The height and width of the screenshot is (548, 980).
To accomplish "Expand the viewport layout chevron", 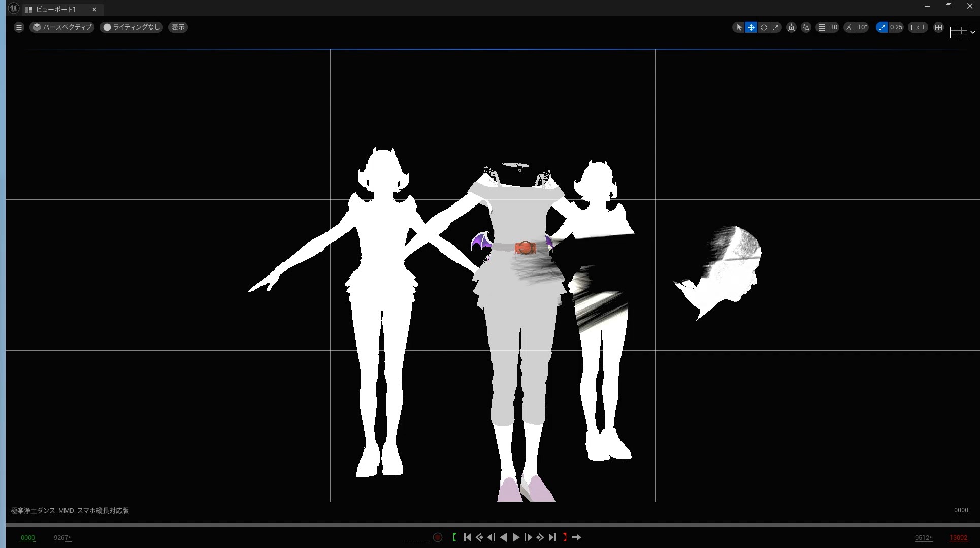I will 972,32.
